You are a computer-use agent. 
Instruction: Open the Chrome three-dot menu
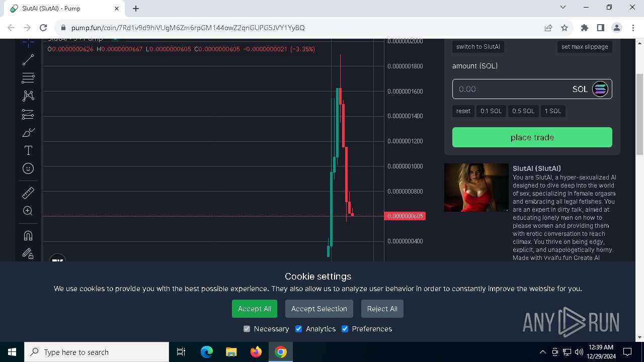click(632, 28)
